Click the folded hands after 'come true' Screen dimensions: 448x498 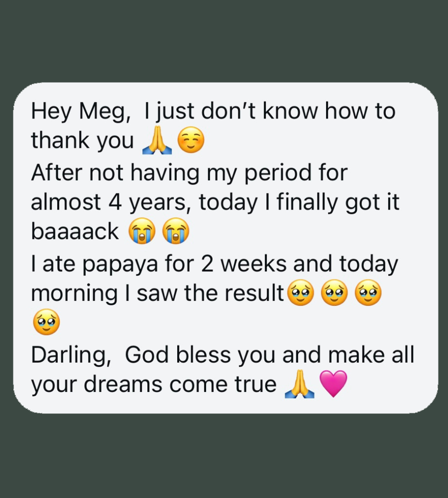coord(299,383)
